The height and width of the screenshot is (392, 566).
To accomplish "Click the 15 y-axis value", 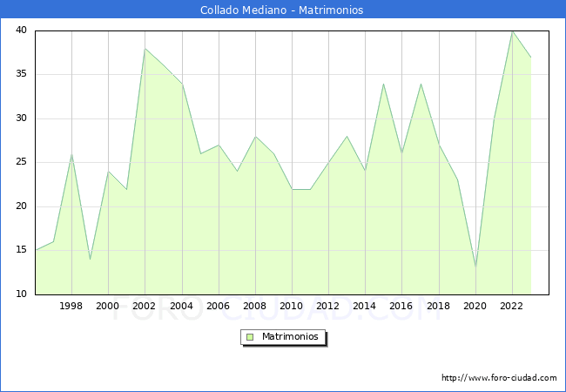I will pyautogui.click(x=21, y=250).
